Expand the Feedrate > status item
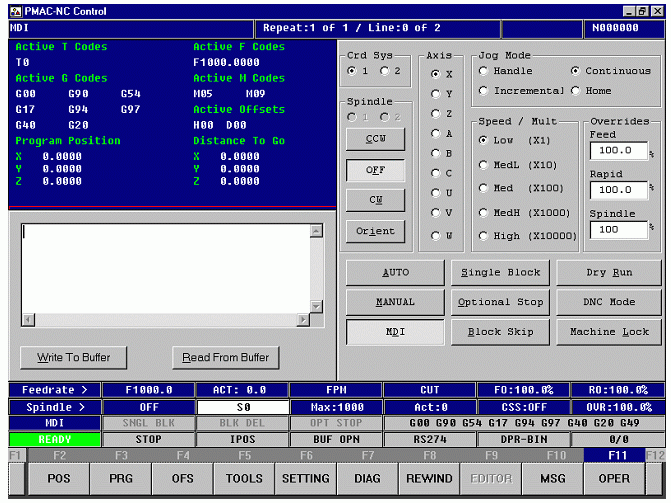 click(x=55, y=390)
